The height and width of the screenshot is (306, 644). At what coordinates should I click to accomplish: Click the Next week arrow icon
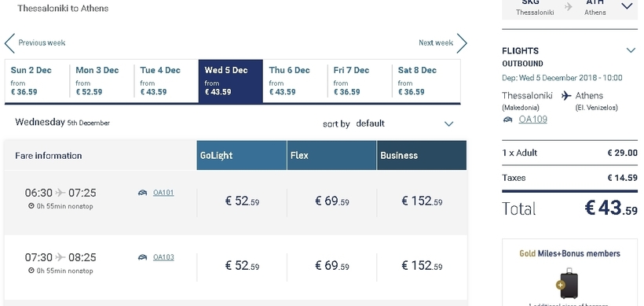tap(462, 43)
